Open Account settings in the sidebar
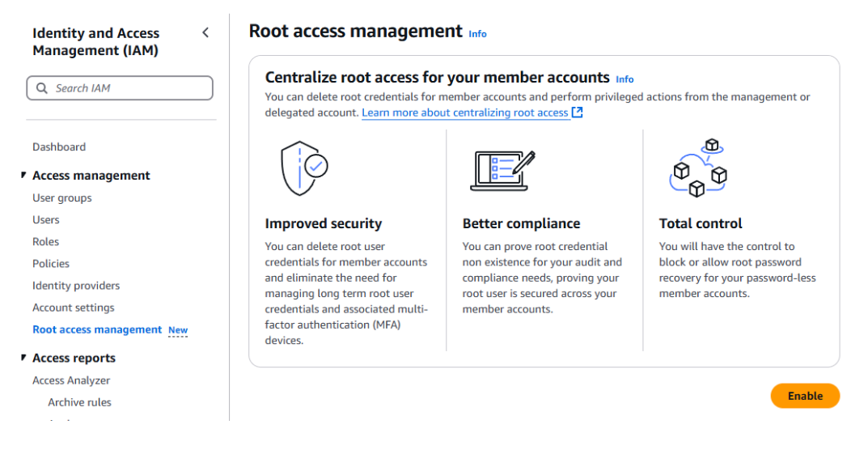The width and height of the screenshot is (868, 450). tap(74, 308)
